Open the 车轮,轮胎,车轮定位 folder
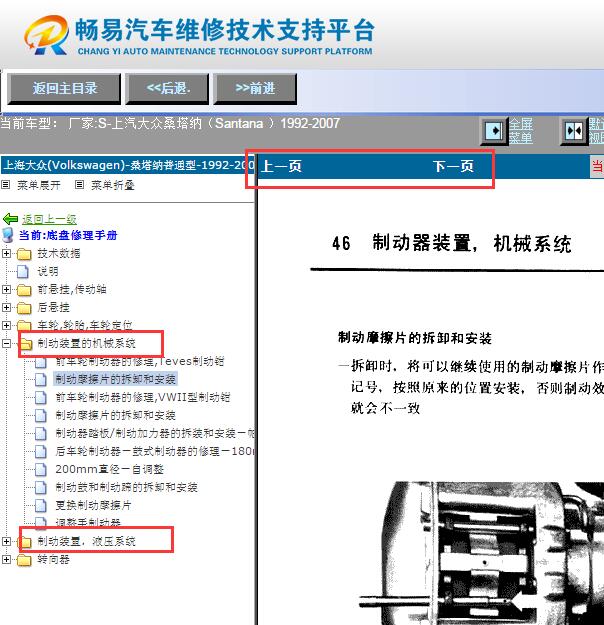The image size is (604, 625). (85, 325)
